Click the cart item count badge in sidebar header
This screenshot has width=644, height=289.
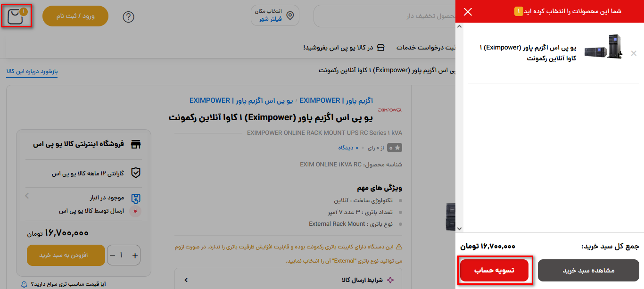519,11
